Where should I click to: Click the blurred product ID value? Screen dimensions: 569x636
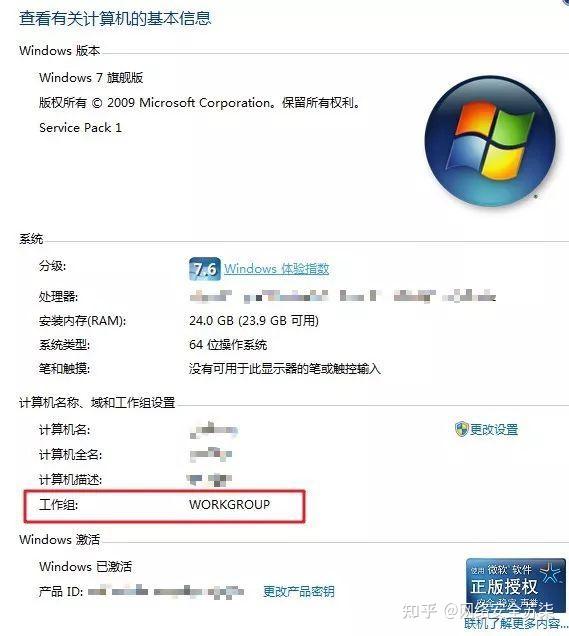166,592
